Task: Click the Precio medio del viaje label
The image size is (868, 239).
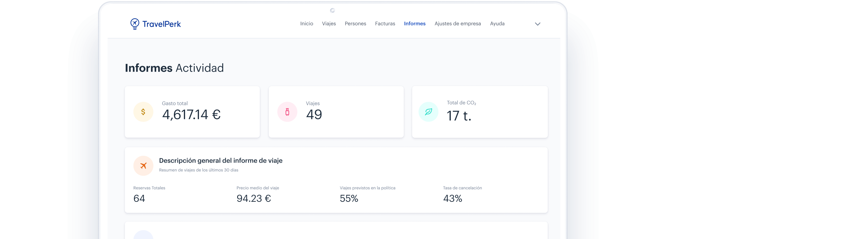Action: tap(258, 188)
